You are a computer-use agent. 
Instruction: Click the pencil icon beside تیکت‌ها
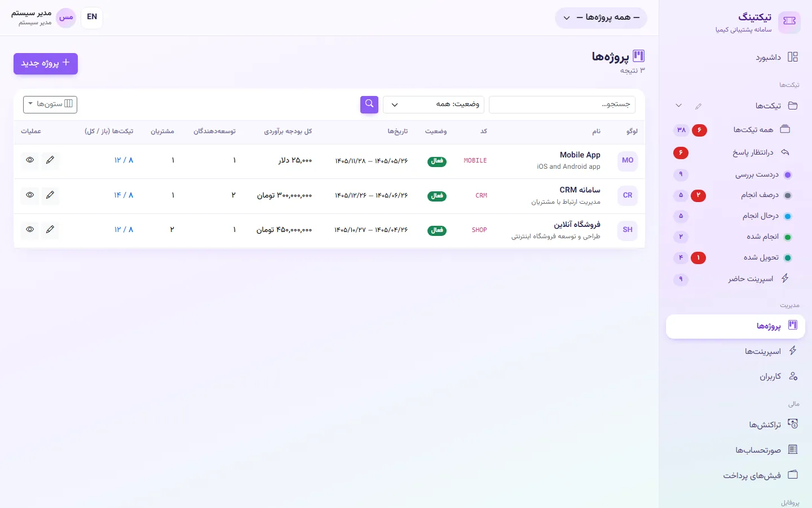pyautogui.click(x=699, y=106)
